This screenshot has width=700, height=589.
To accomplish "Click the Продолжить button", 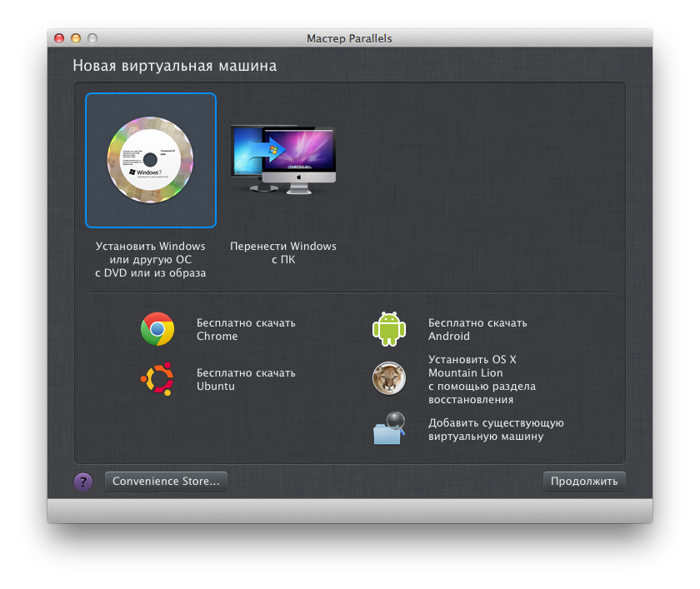I will tap(584, 481).
